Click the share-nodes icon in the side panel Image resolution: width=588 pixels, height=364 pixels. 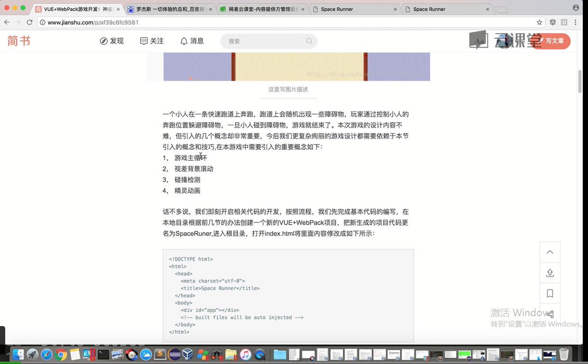(x=550, y=314)
